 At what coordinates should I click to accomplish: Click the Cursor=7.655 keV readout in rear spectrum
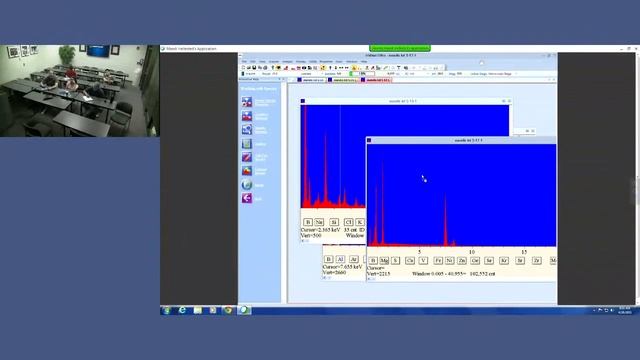point(342,267)
